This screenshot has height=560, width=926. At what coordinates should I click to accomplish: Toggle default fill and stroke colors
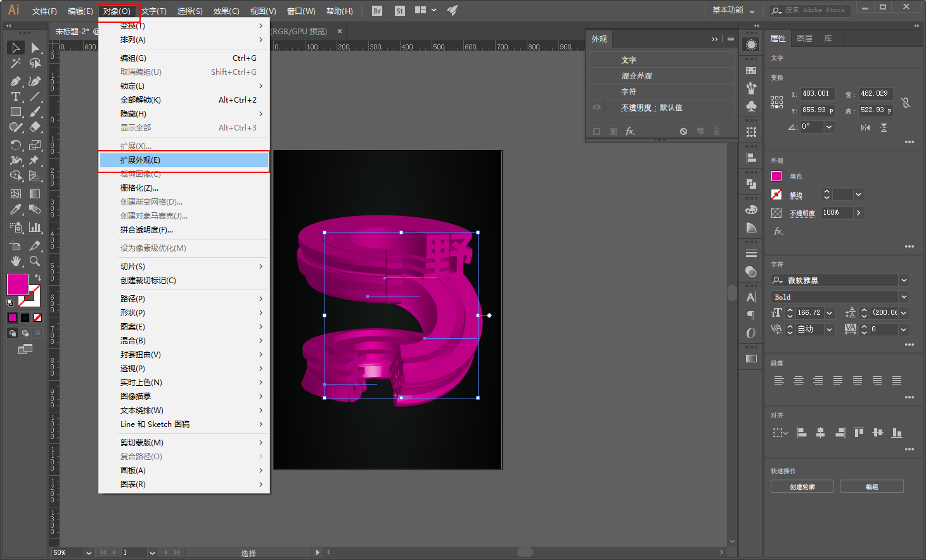(x=10, y=303)
